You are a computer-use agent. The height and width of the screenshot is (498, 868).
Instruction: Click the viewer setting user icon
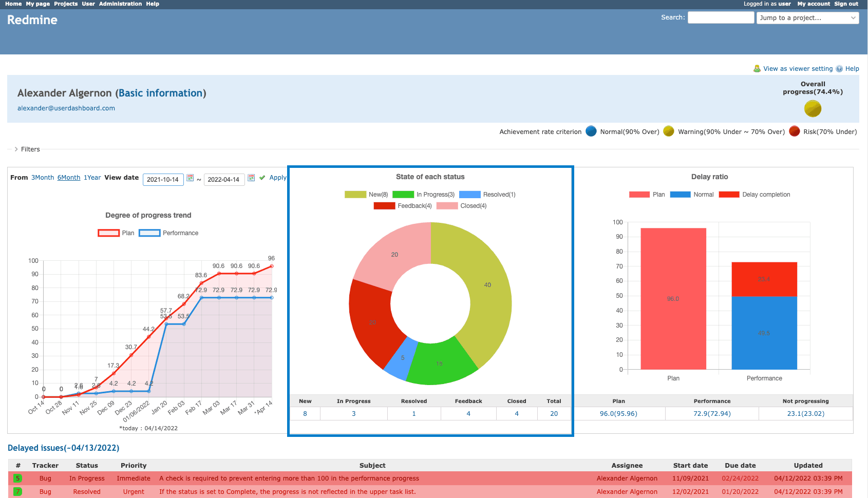pos(757,69)
